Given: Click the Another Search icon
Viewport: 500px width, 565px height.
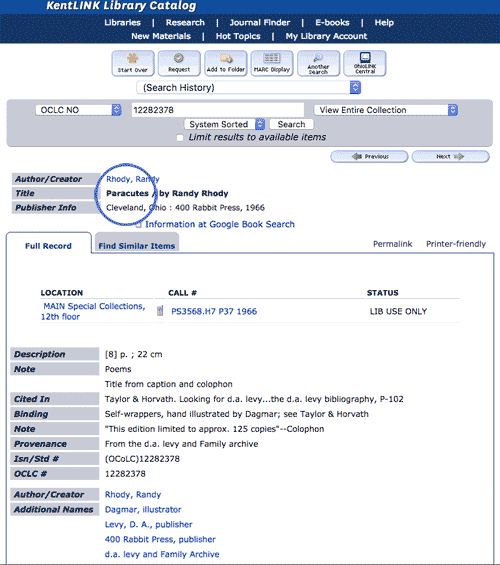Looking at the screenshot, I should (x=318, y=63).
